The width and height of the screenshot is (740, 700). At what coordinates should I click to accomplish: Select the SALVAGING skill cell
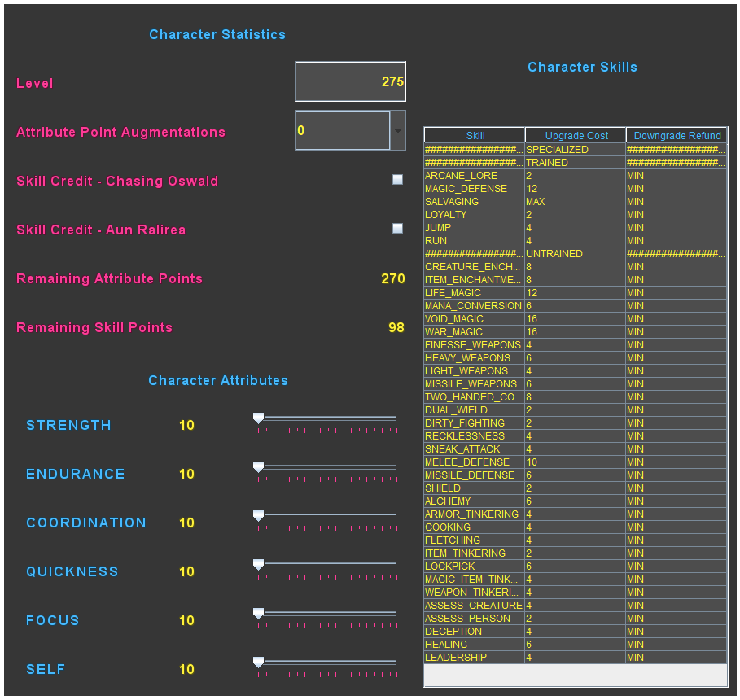(x=475, y=202)
